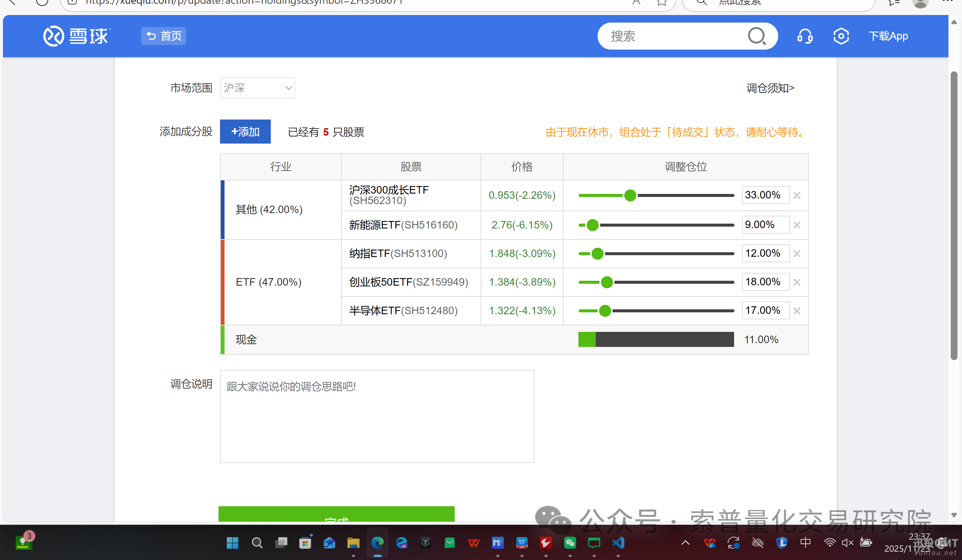Click the Xueqiu snowball logo

click(x=76, y=36)
